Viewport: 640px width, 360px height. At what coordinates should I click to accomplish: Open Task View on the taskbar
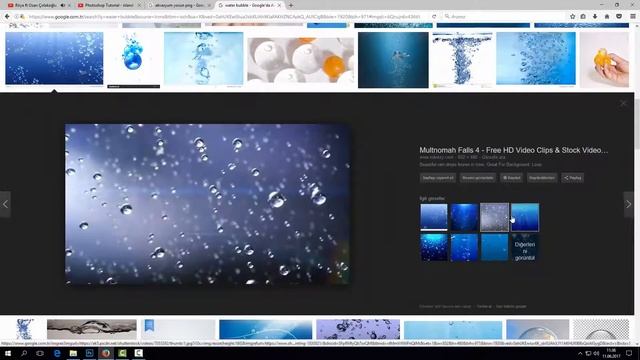(x=40, y=353)
